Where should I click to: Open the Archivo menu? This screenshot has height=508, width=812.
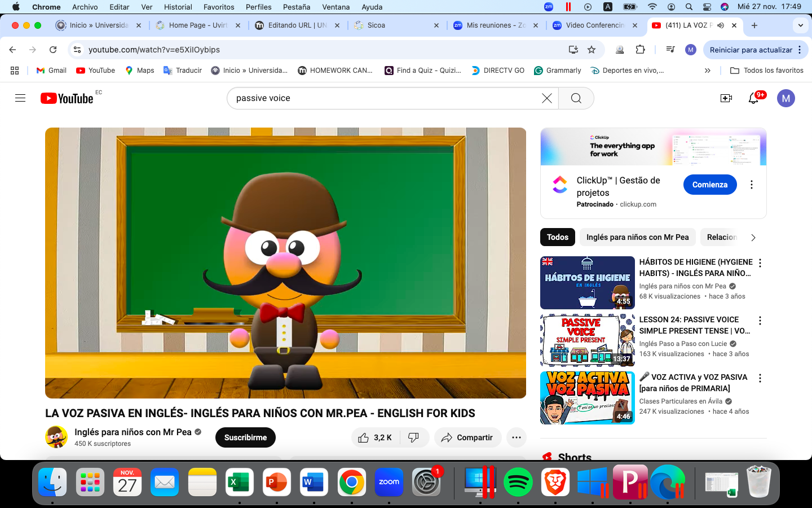click(x=85, y=7)
